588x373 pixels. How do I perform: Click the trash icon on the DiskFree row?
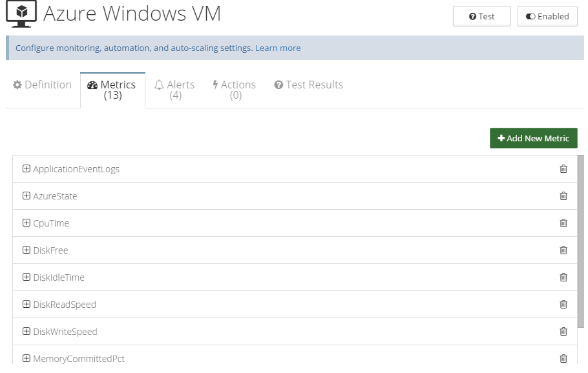pyautogui.click(x=563, y=250)
